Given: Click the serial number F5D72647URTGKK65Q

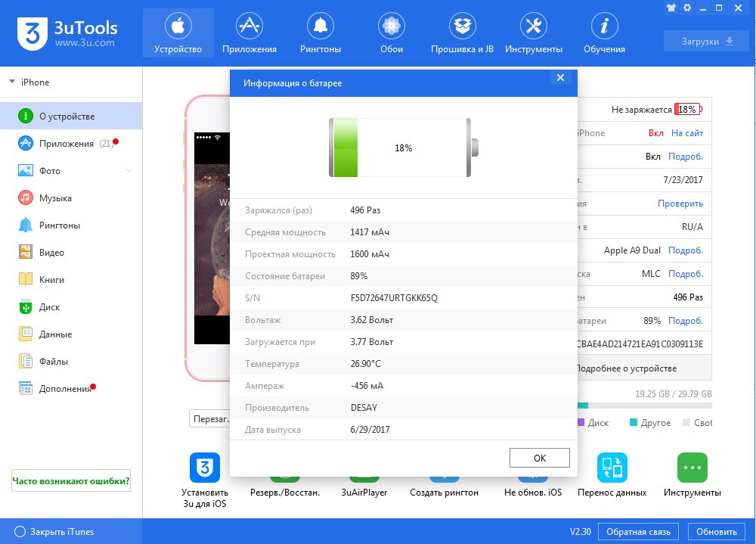Looking at the screenshot, I should 394,298.
